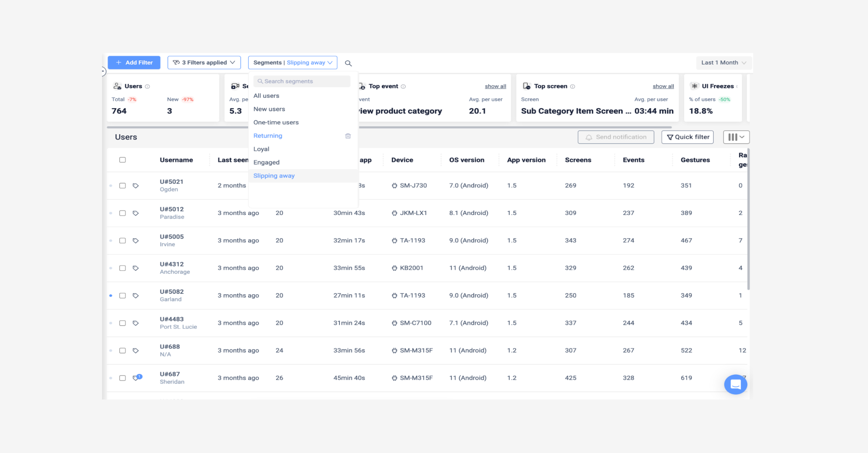The image size is (868, 453).
Task: Expand the Segments dropdown menu
Action: click(x=294, y=62)
